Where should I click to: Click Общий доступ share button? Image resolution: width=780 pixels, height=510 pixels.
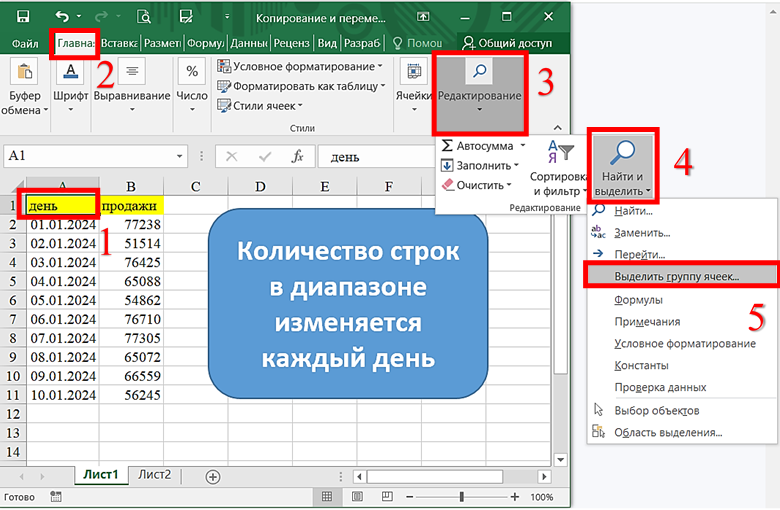[x=507, y=43]
